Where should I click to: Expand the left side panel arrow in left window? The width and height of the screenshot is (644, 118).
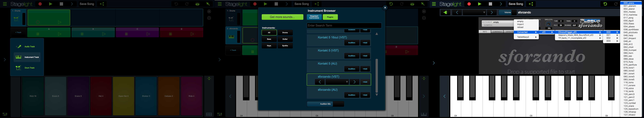(x=5, y=59)
